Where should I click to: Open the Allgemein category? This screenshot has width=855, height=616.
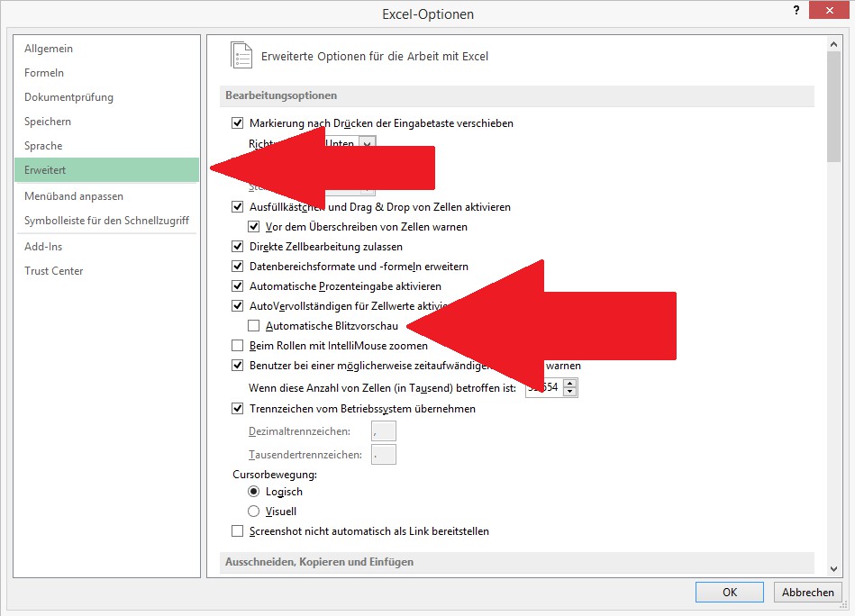pos(49,49)
